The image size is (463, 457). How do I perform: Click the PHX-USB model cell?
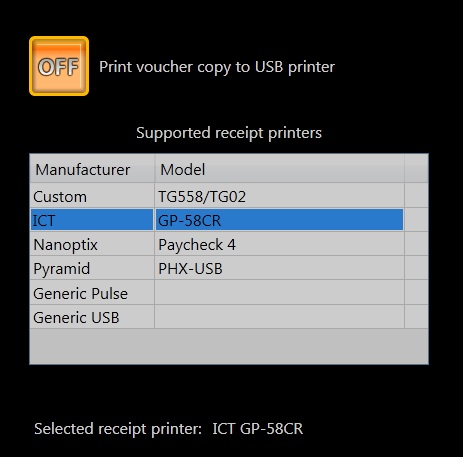279,268
